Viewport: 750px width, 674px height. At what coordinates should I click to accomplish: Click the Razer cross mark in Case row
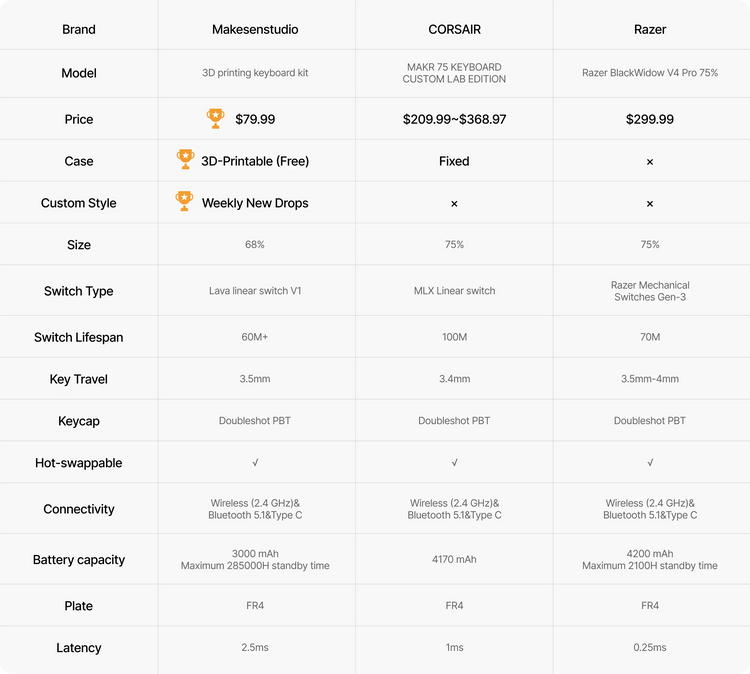pos(650,161)
